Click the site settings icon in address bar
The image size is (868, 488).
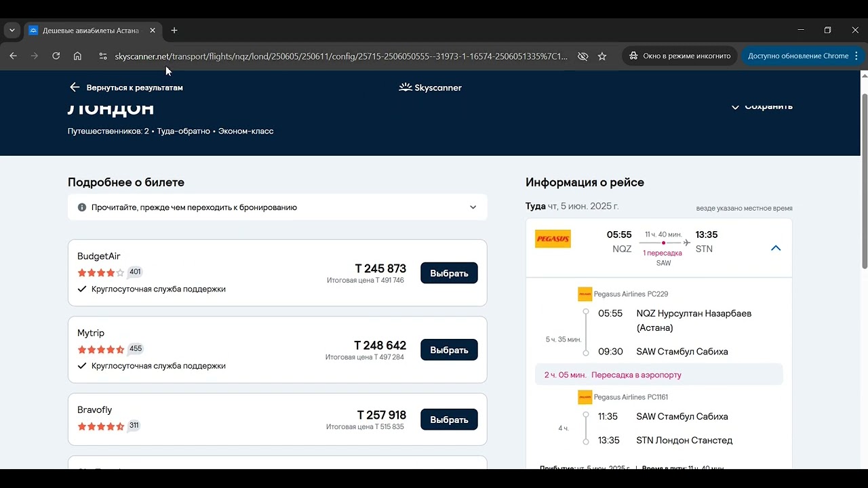coord(103,56)
